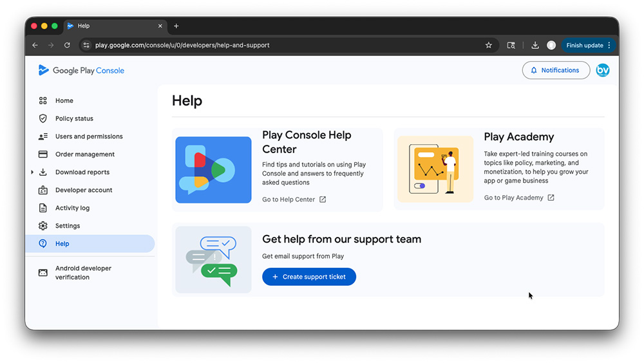Close the Help browser tab

(x=160, y=26)
